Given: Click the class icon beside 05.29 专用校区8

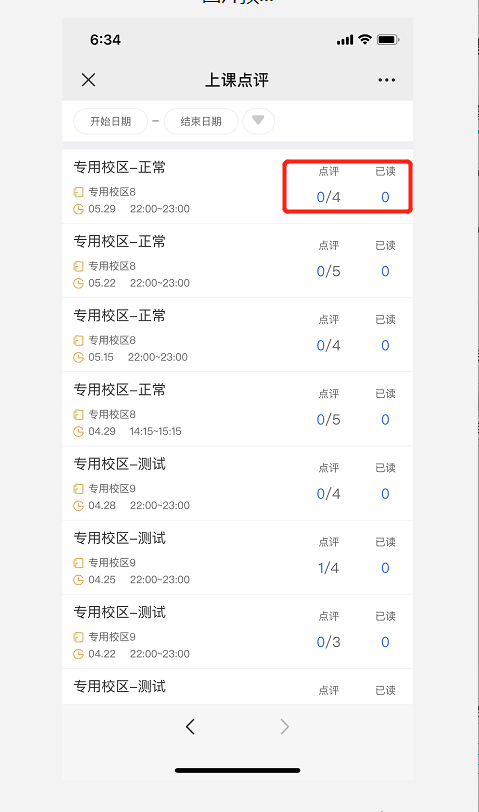Looking at the screenshot, I should tap(78, 192).
